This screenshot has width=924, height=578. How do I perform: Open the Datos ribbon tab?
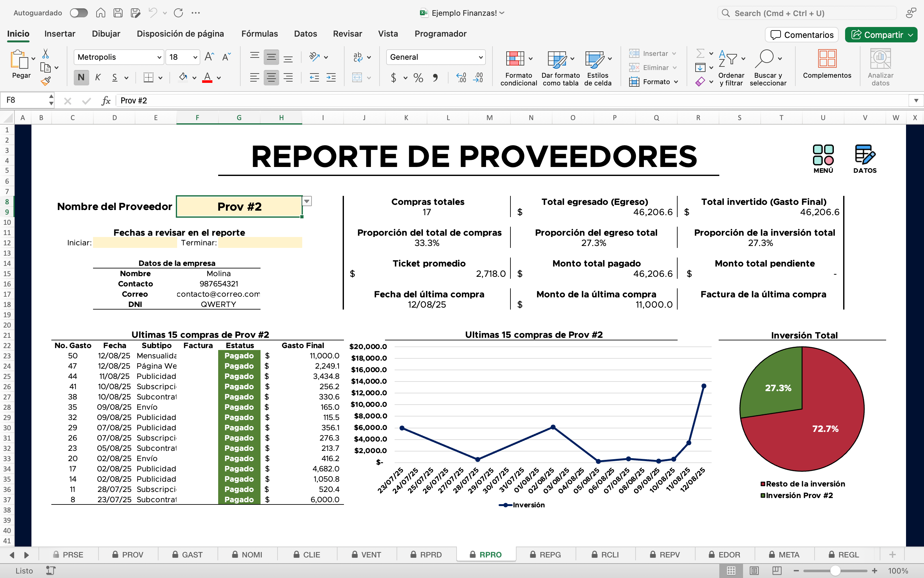305,34
